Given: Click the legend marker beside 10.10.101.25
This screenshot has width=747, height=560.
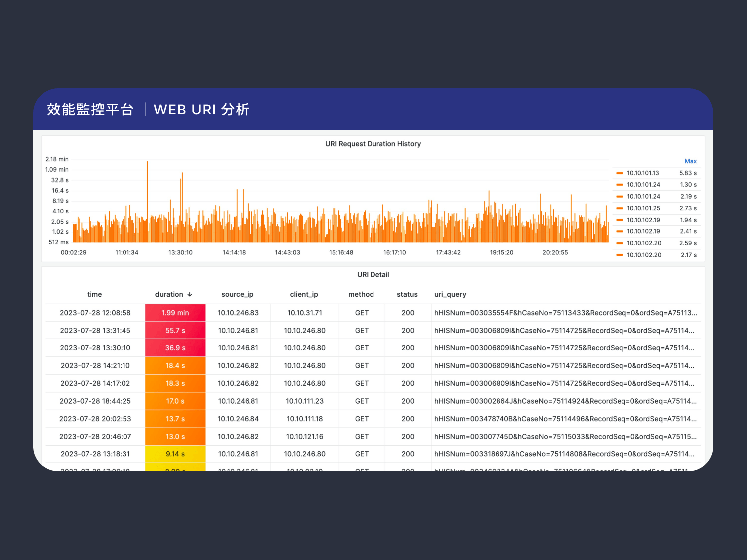Looking at the screenshot, I should [620, 208].
